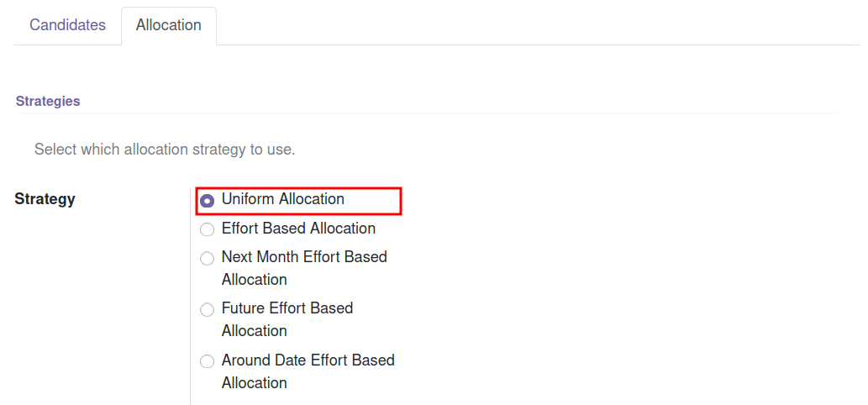Open the Allocation tab

[x=169, y=25]
